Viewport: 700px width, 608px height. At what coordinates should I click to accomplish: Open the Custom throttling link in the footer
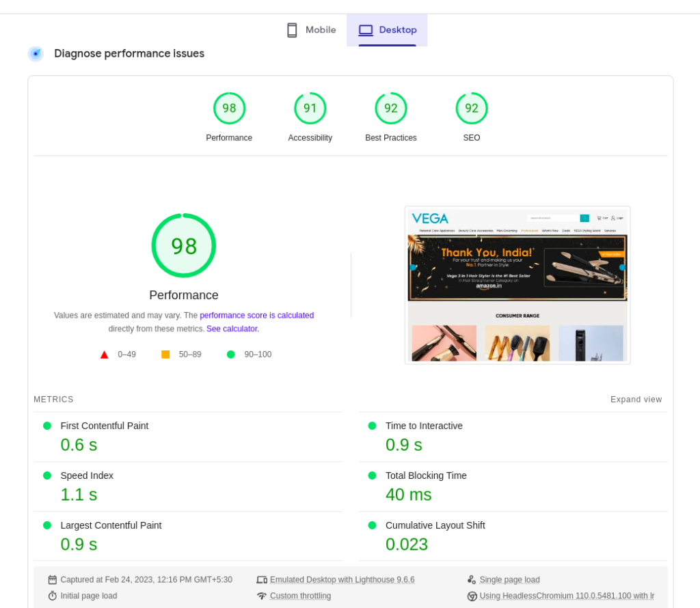click(x=300, y=595)
